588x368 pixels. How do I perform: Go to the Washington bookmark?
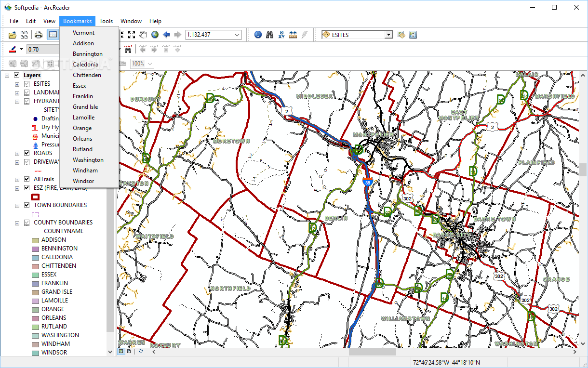88,160
